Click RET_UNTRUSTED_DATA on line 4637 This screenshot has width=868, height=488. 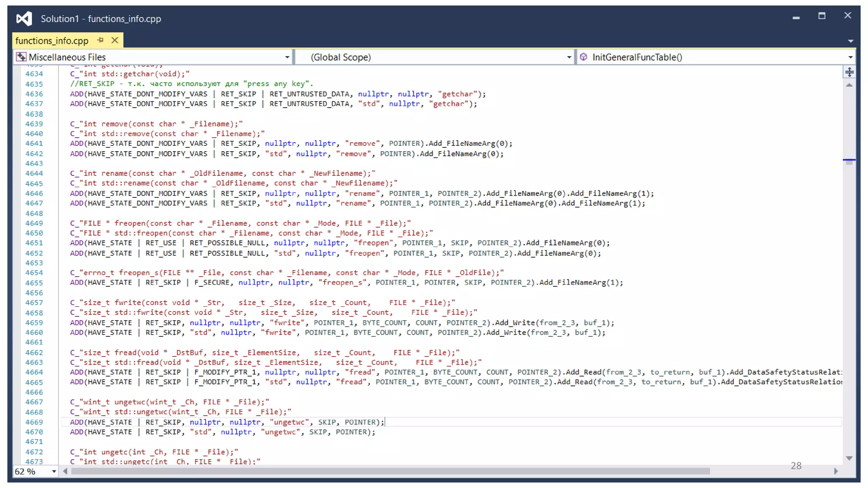click(309, 104)
